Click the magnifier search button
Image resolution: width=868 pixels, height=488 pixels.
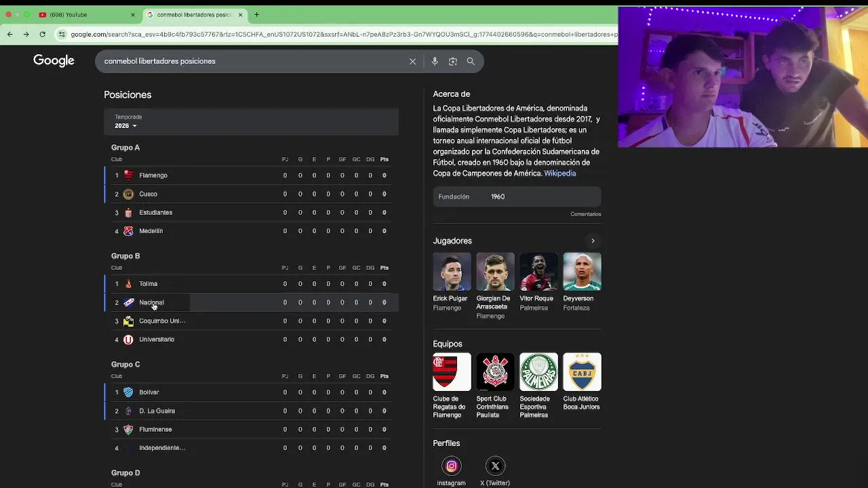[x=471, y=61]
